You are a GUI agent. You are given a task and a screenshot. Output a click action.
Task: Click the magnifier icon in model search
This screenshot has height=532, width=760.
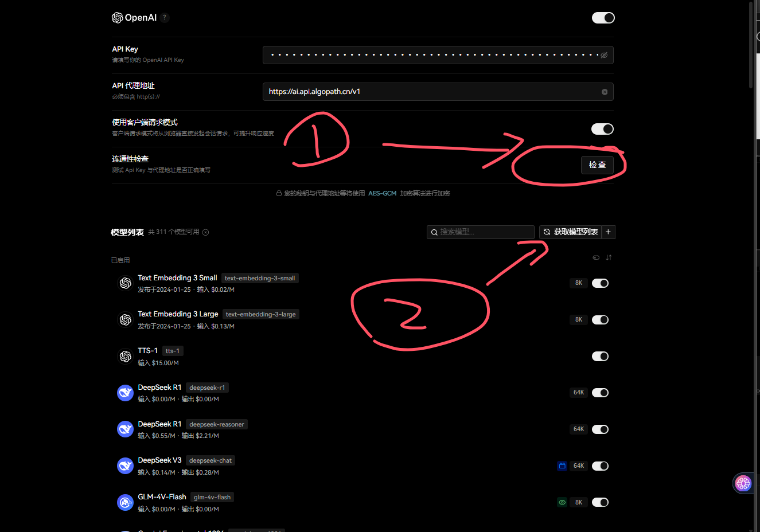(434, 232)
